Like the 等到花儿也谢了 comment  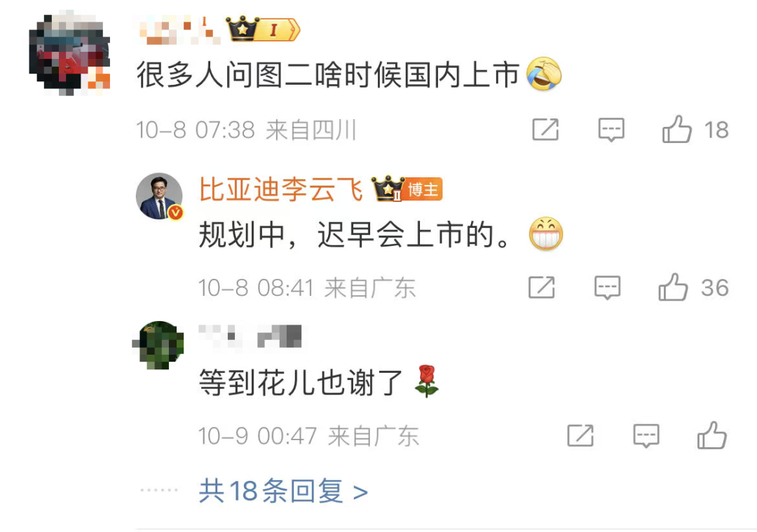point(712,435)
